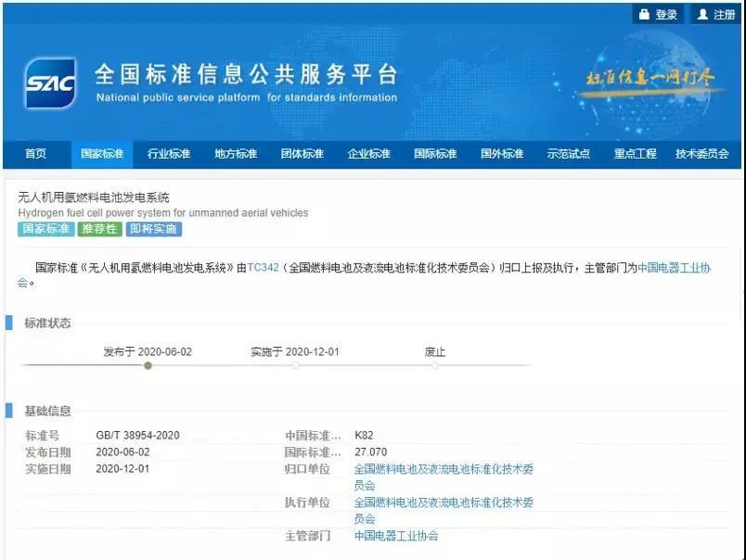
Task: Click the user icon beside 注册
Action: pyautogui.click(x=702, y=14)
